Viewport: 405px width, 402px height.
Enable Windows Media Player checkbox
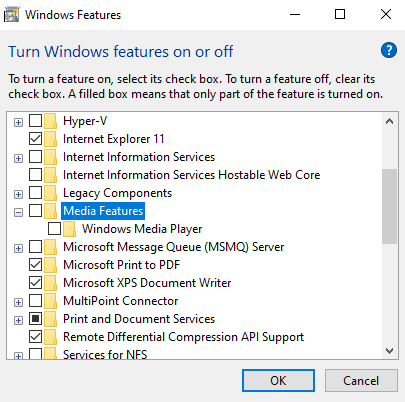coord(54,229)
